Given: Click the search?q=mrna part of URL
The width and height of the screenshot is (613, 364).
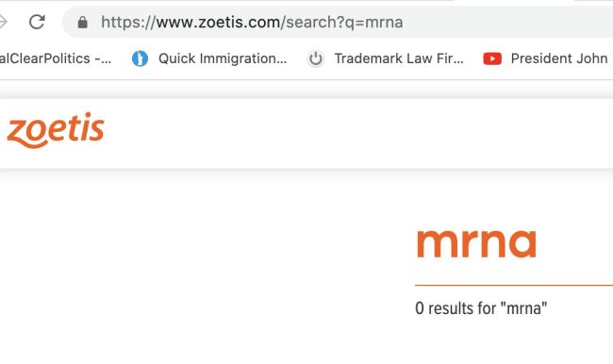Looking at the screenshot, I should point(344,23).
